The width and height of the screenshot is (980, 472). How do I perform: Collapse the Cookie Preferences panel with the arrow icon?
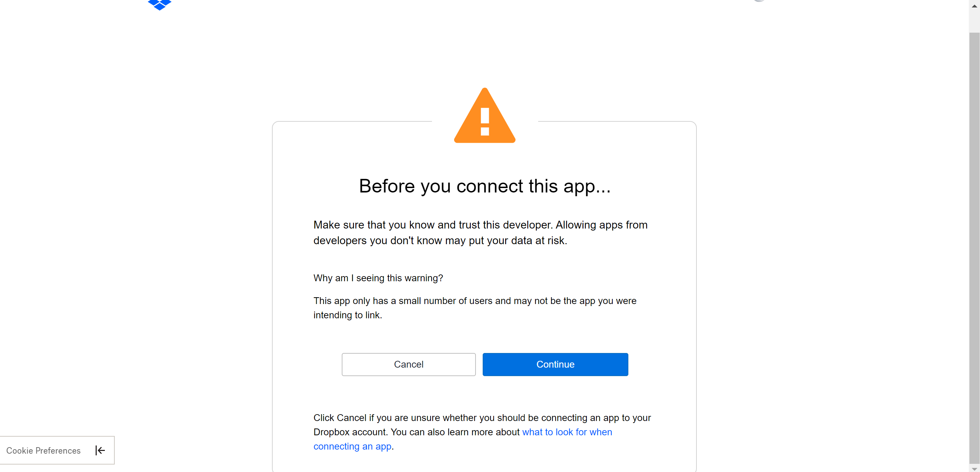(100, 450)
